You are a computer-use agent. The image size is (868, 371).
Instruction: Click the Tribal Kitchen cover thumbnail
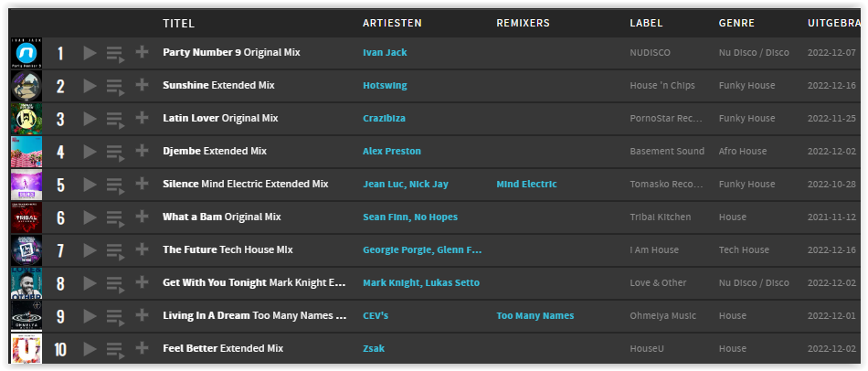[x=26, y=217]
